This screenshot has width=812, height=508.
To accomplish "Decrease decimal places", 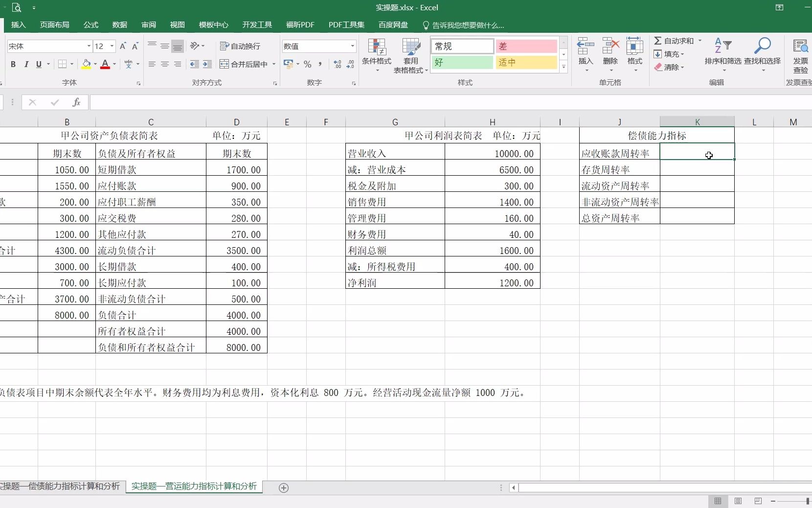I will 350,64.
